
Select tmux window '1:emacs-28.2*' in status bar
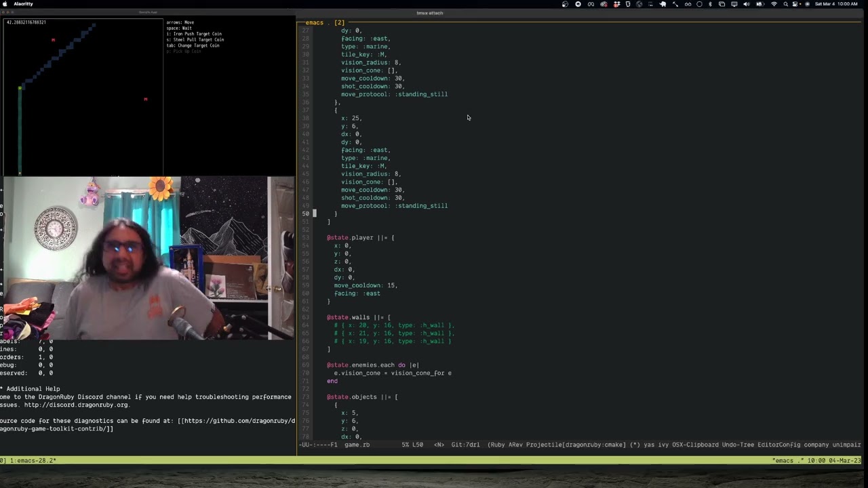tap(33, 460)
